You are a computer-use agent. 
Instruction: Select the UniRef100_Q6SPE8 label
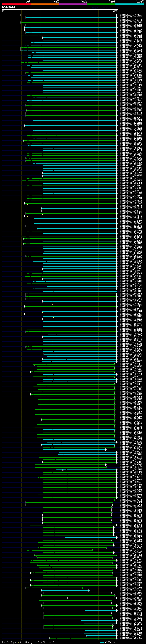pyautogui.click(x=131, y=361)
